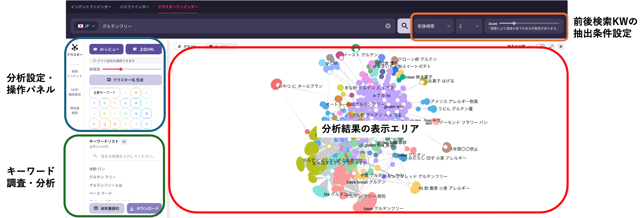Click the fullscreen expand icon
The height and width of the screenshot is (218, 644).
tap(551, 46)
